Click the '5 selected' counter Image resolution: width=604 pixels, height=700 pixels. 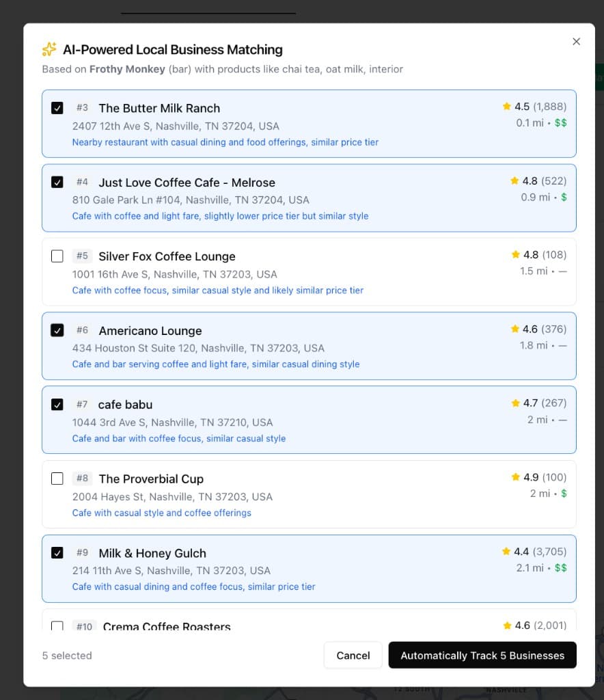pyautogui.click(x=67, y=656)
